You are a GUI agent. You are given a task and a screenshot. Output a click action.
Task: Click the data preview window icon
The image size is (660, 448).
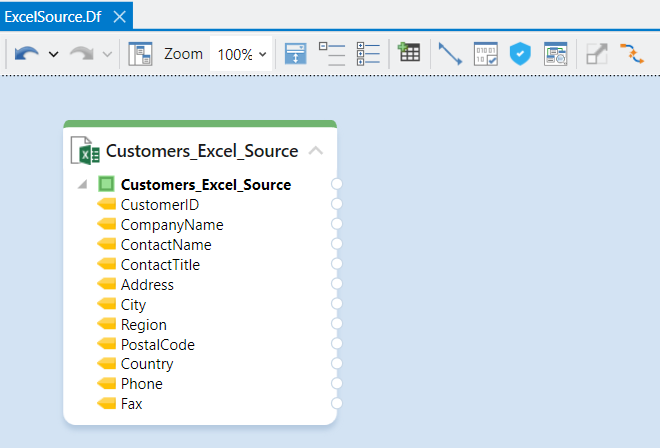[x=555, y=54]
